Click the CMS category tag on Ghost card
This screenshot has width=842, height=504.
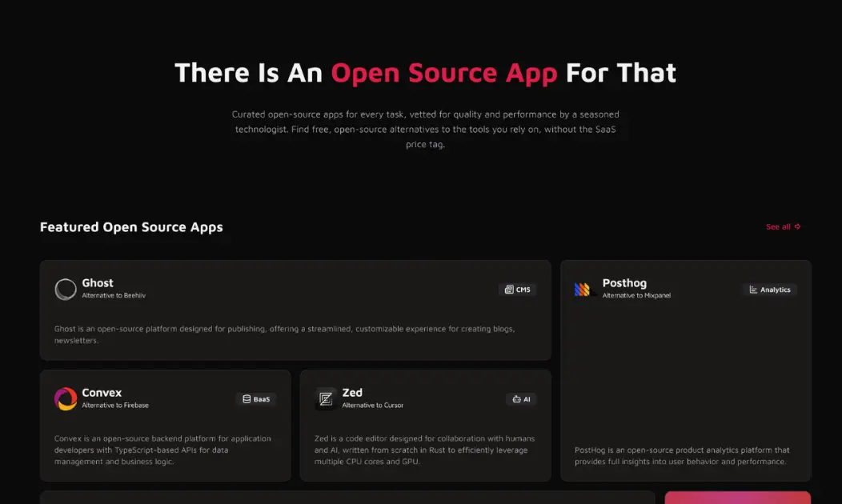517,290
